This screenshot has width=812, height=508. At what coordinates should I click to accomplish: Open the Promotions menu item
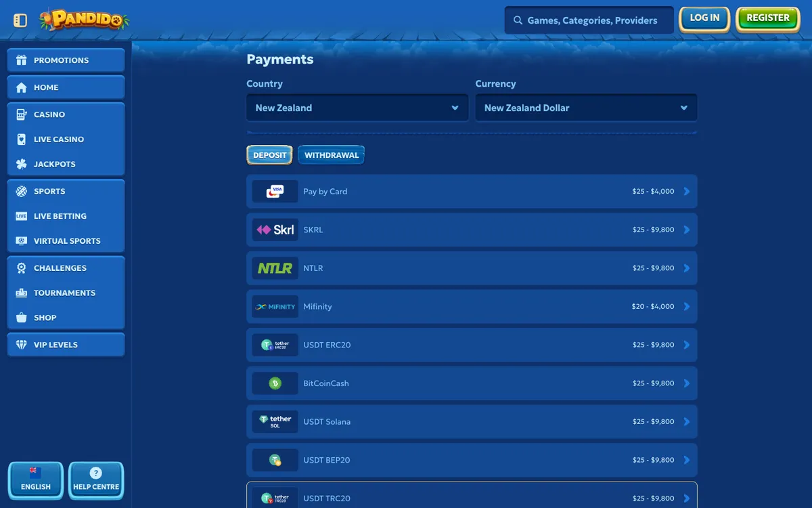click(x=66, y=60)
